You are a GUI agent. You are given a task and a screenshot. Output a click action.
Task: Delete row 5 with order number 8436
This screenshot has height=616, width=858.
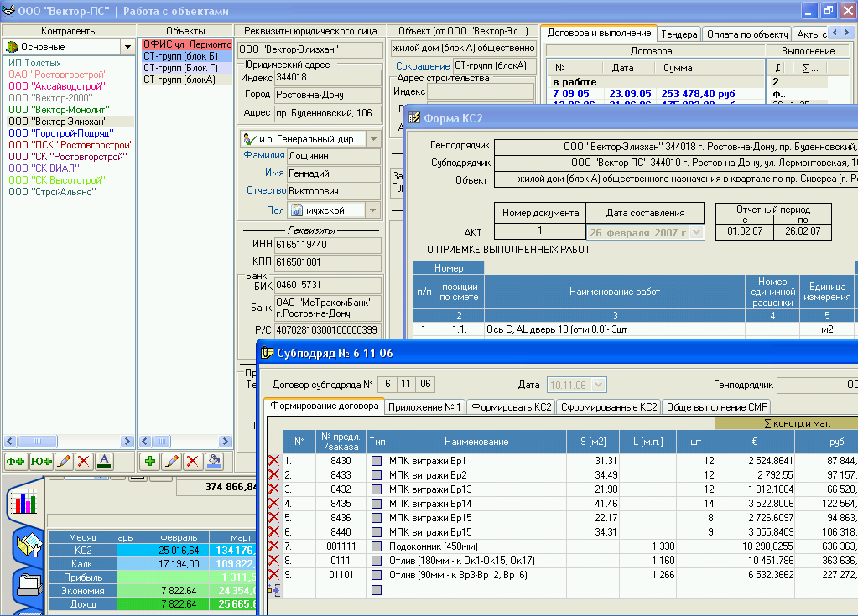(x=273, y=518)
